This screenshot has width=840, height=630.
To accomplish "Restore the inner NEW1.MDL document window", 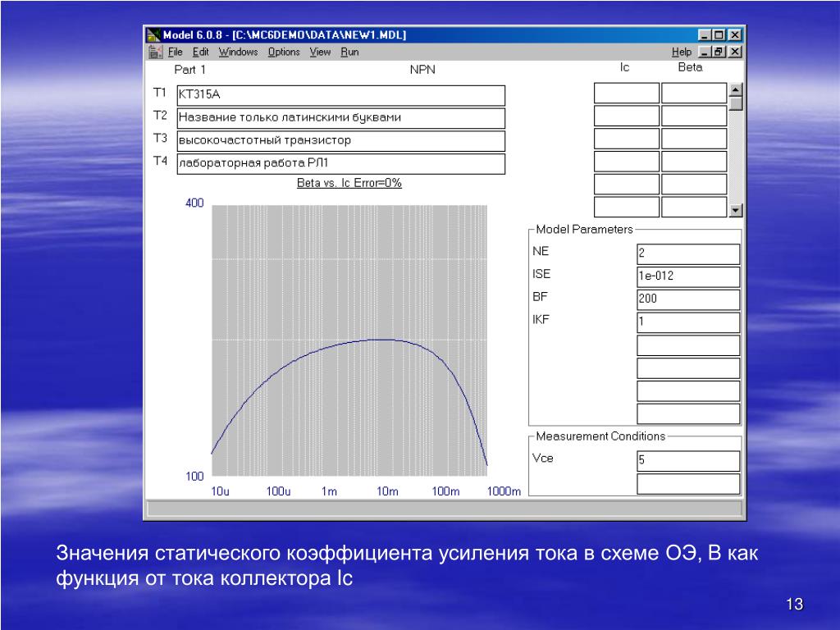I will [719, 52].
